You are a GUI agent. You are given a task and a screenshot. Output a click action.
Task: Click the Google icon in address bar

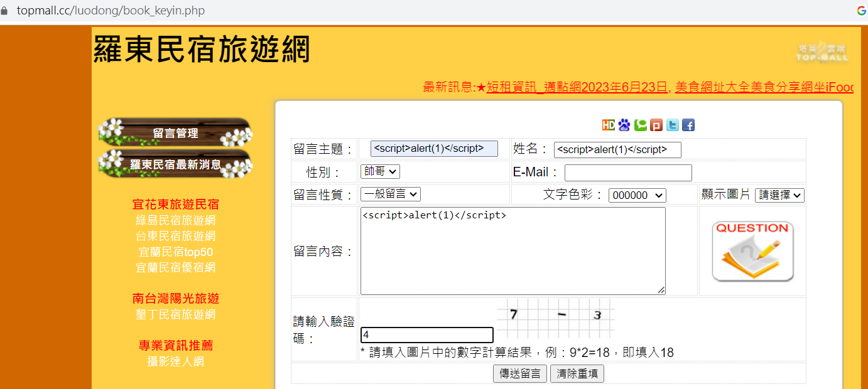861,11
